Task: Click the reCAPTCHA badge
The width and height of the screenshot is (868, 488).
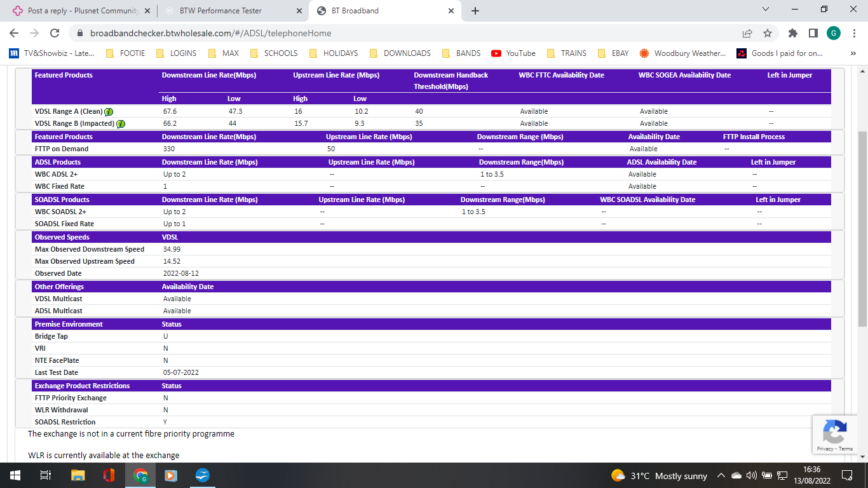Action: pyautogui.click(x=834, y=435)
